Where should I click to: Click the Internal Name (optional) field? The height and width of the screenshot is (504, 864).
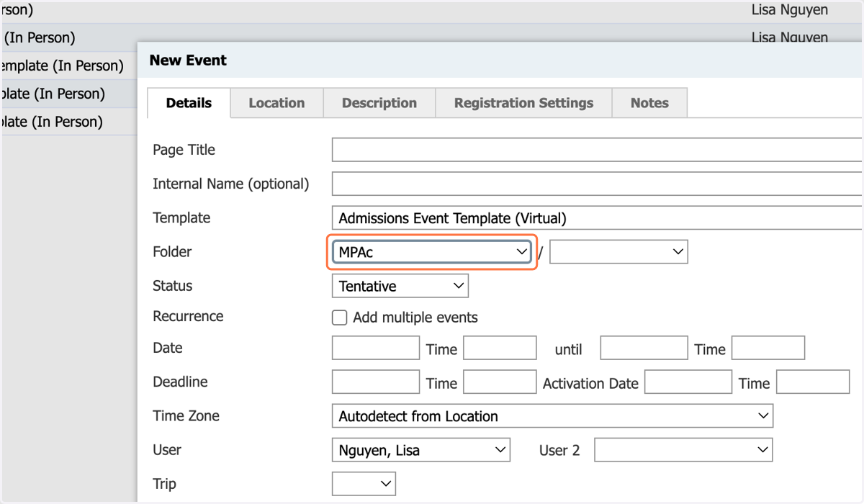pos(597,184)
